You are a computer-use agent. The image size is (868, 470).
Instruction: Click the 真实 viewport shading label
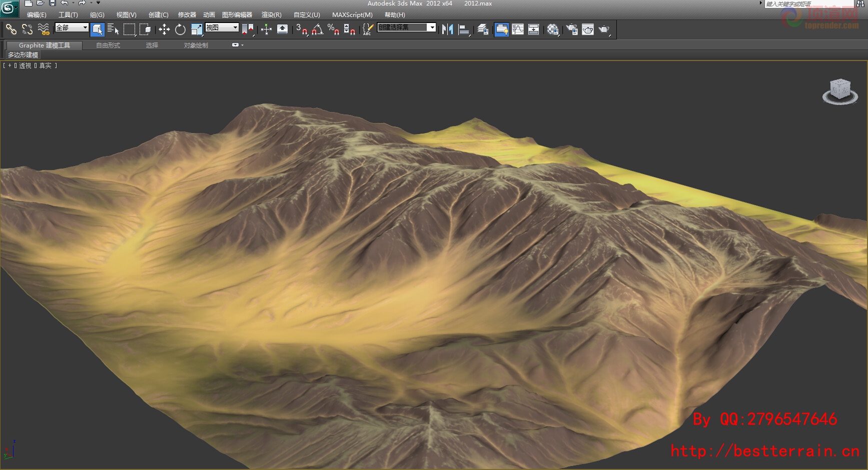(x=46, y=65)
